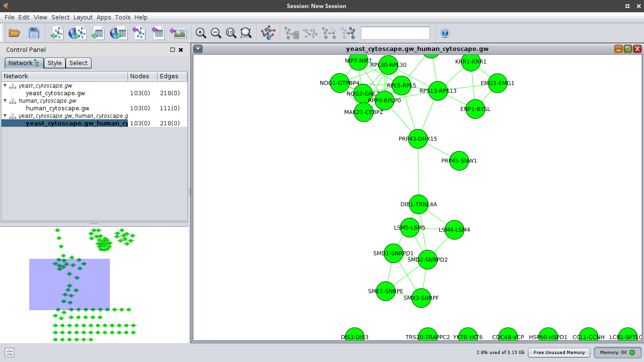Open Help via the question mark icon
This screenshot has height=362, width=644.
click(x=444, y=33)
